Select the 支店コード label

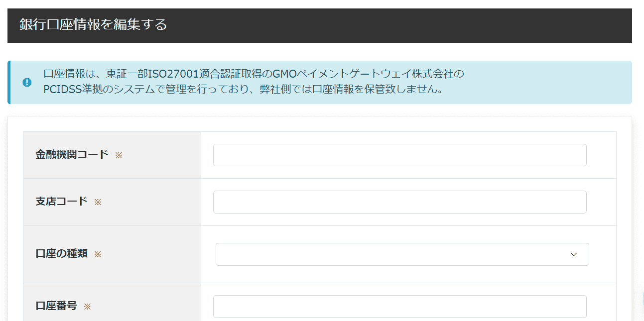coord(61,202)
